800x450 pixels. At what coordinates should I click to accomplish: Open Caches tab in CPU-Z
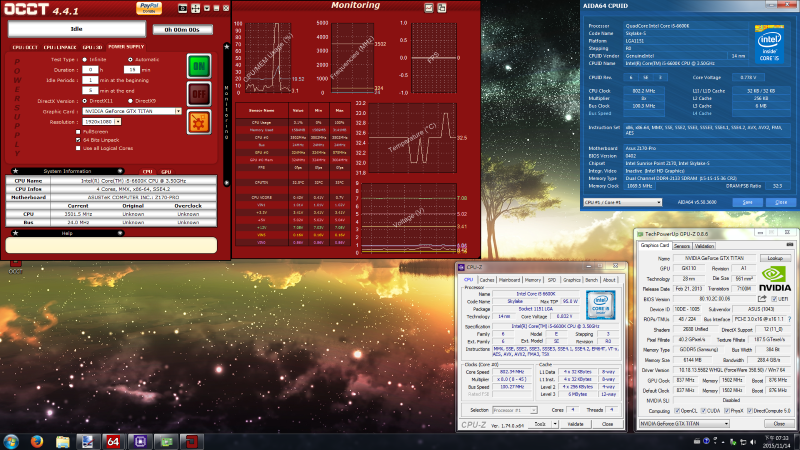[487, 280]
